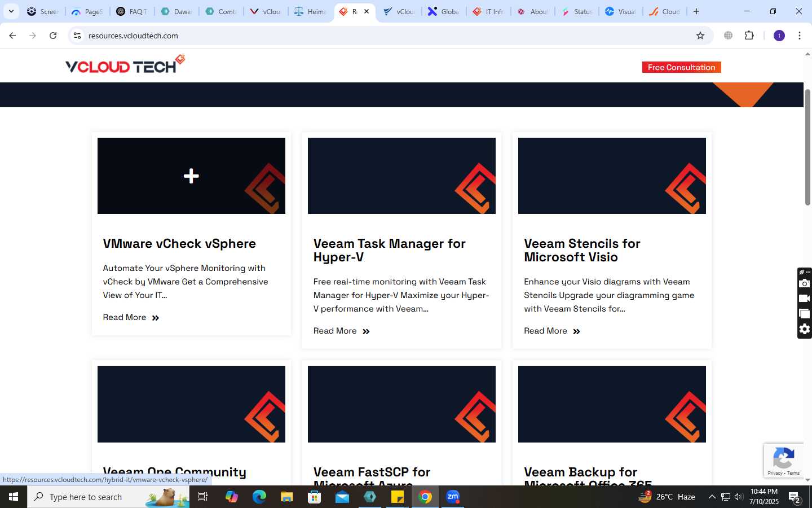Open Veeam One Community card thumbnail

tap(191, 404)
